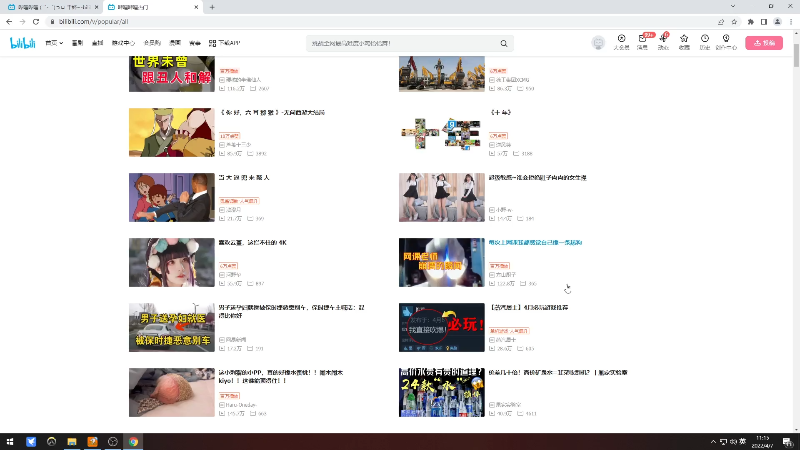800x450 pixels.
Task: Close the first browser tab
Action: click(x=96, y=7)
